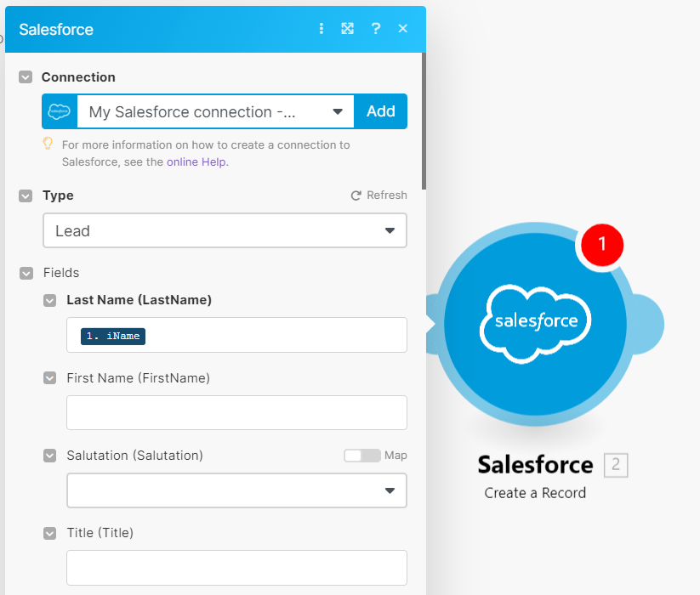This screenshot has width=700, height=595.
Task: Collapse the Fields section
Action: tap(26, 273)
